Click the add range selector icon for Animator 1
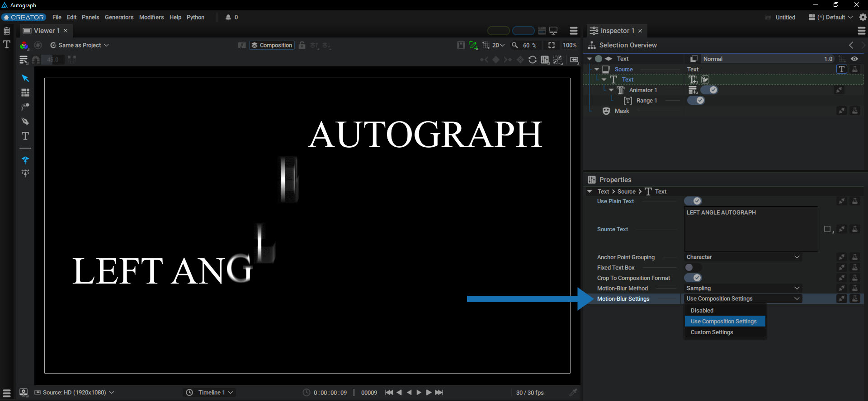The image size is (868, 401). click(693, 90)
